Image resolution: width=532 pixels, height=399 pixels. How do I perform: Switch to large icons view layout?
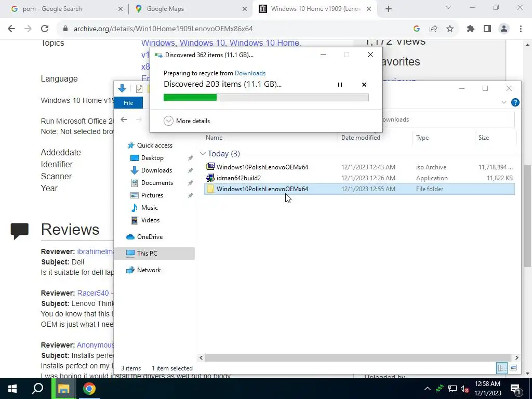pyautogui.click(x=513, y=368)
